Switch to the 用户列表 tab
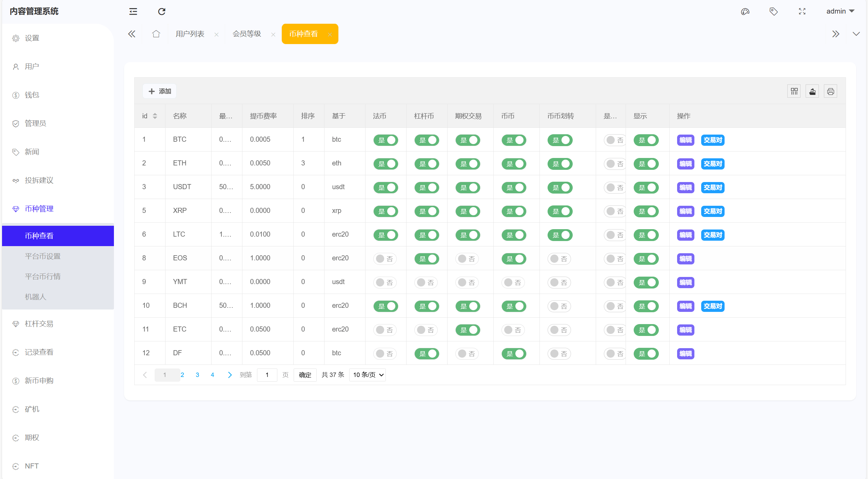This screenshot has height=479, width=868. tap(190, 34)
